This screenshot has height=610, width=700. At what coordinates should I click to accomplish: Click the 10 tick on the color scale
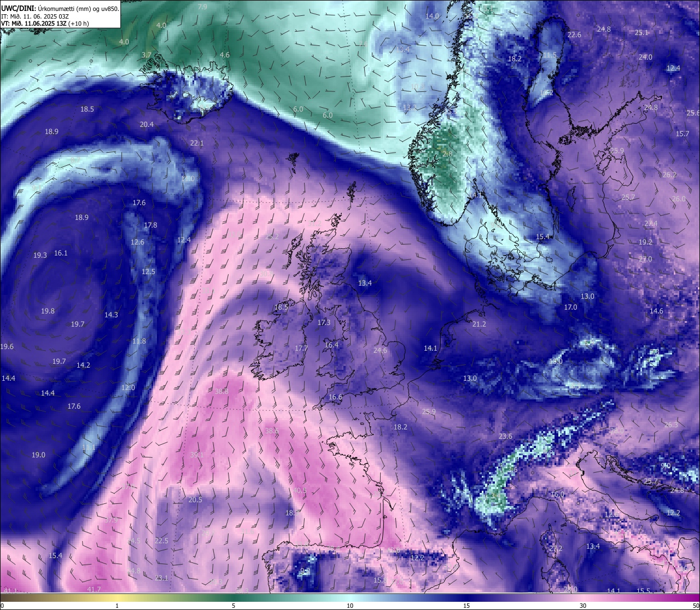tap(350, 606)
